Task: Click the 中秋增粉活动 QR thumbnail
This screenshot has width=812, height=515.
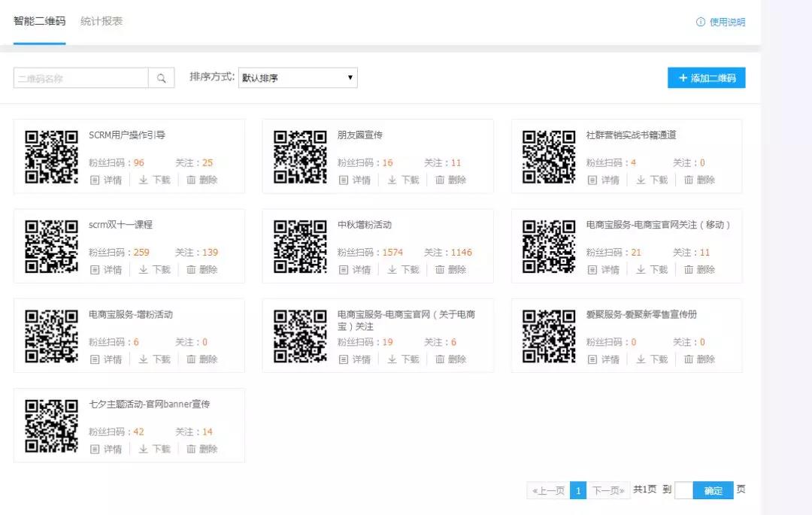Action: 300,246
